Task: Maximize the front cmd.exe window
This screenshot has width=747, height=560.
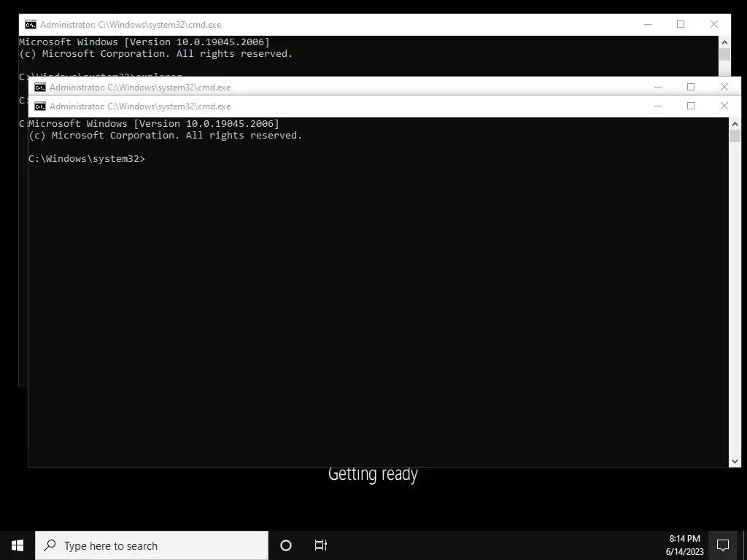Action: pos(691,106)
